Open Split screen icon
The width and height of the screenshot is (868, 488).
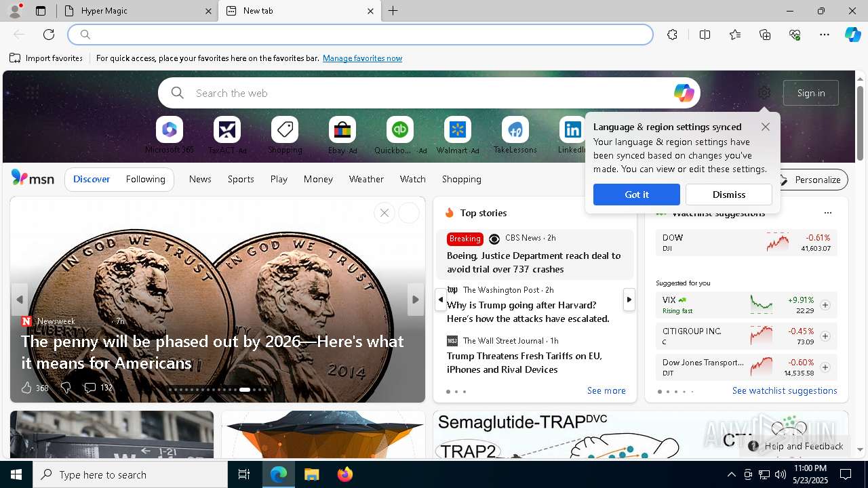point(705,35)
